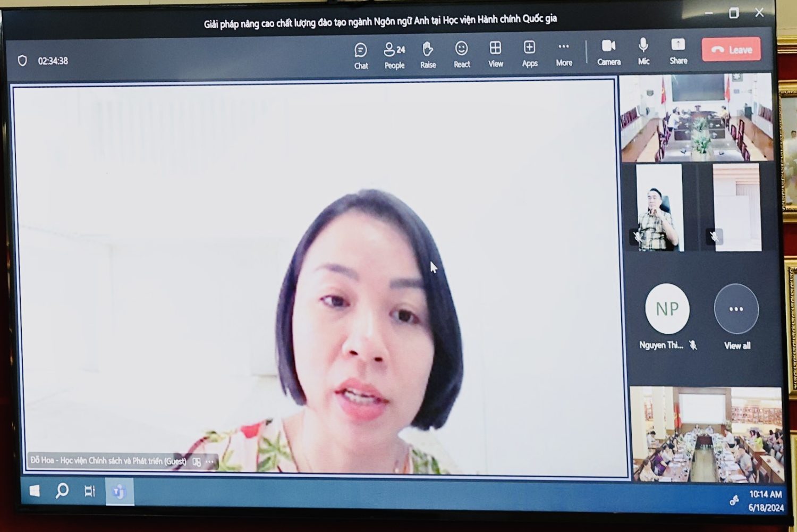Minimize the Teams meeting window

(x=709, y=13)
